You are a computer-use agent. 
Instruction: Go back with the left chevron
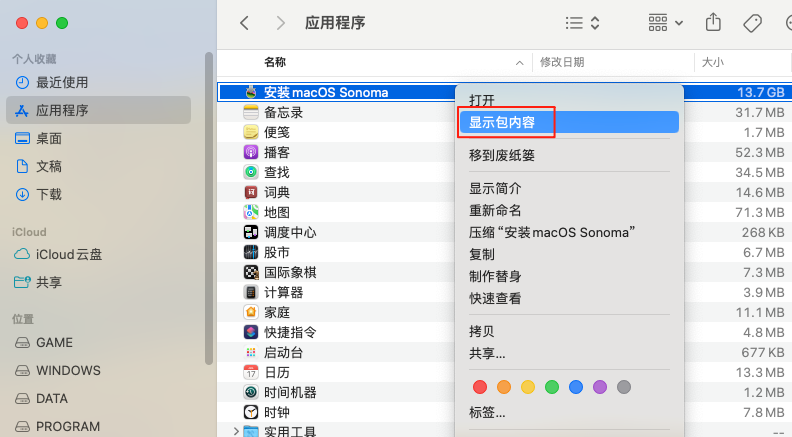245,22
